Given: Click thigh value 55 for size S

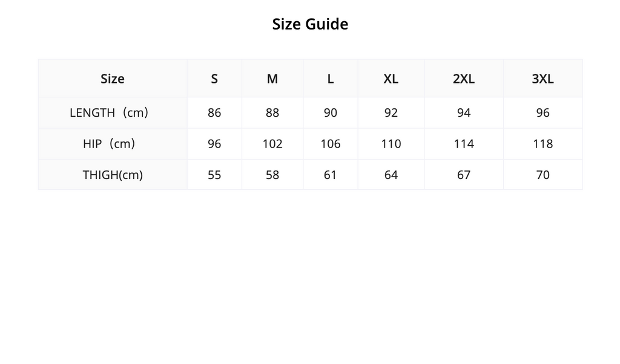Looking at the screenshot, I should tap(214, 175).
